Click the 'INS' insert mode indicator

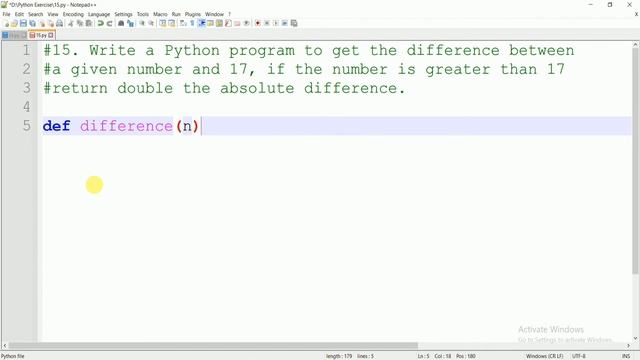(x=626, y=356)
